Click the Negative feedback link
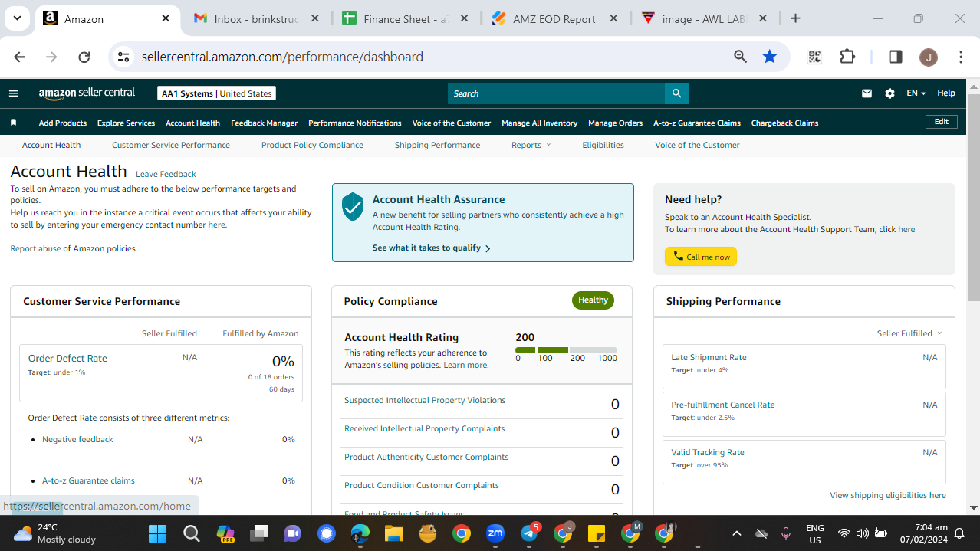980x551 pixels. click(x=77, y=439)
